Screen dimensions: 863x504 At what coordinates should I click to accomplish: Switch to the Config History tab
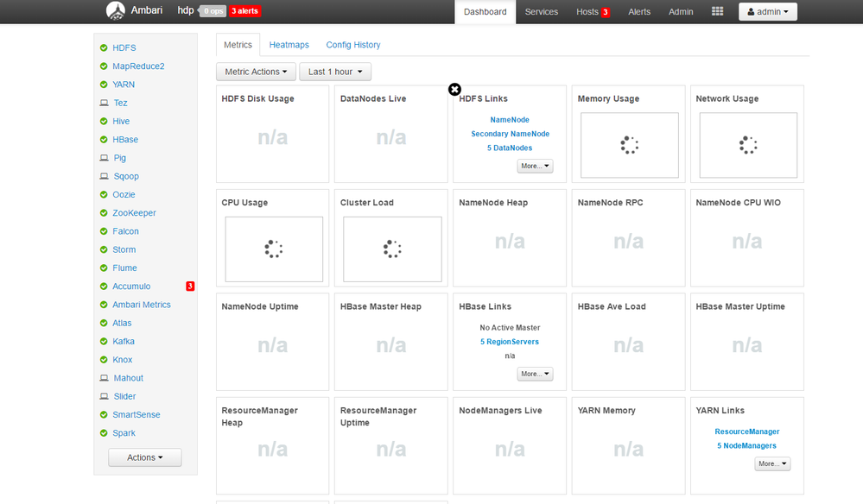pos(353,45)
